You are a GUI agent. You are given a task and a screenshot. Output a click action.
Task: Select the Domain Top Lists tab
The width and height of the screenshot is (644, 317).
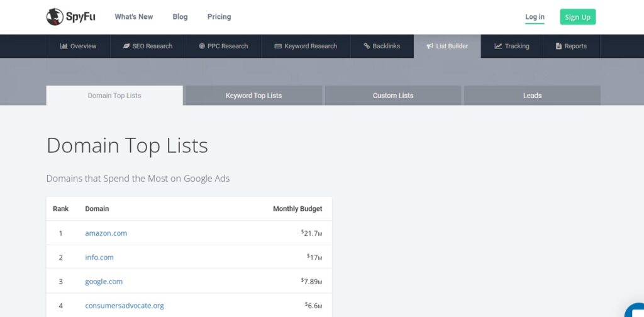pos(114,95)
